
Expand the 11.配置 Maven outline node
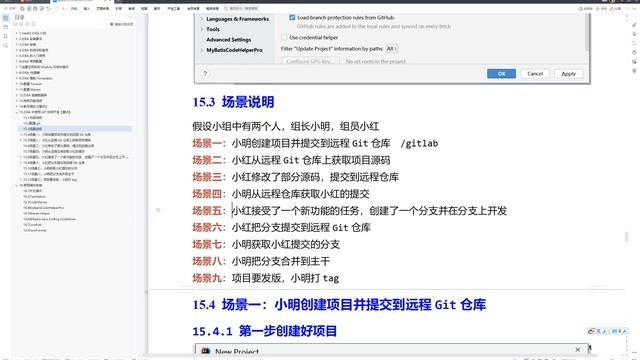click(17, 89)
